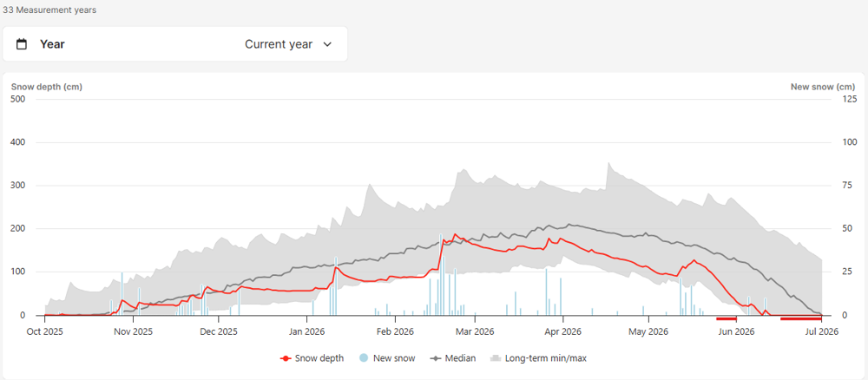
Task: Click the 'Oct 2025' axis label
Action: click(45, 332)
